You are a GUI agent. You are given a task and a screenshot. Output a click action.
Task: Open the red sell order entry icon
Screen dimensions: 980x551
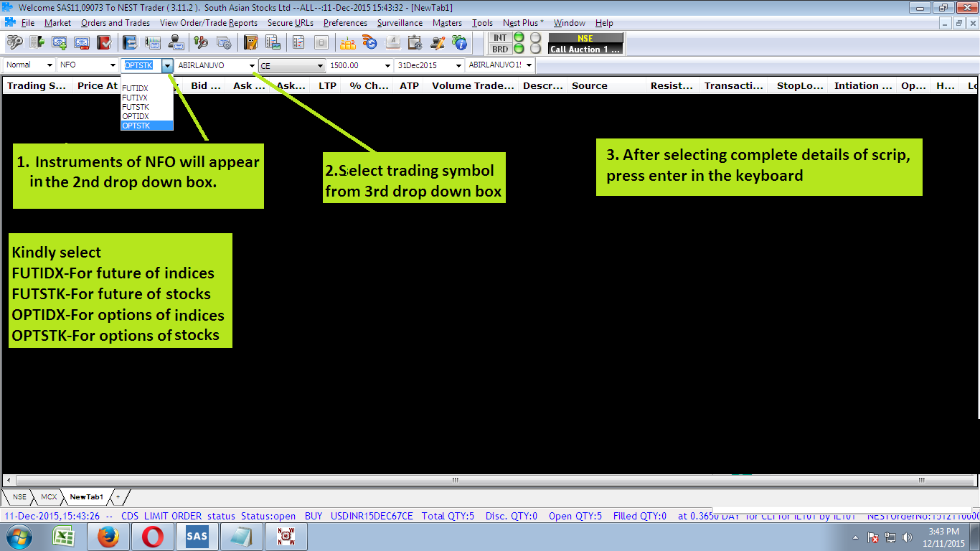point(81,42)
